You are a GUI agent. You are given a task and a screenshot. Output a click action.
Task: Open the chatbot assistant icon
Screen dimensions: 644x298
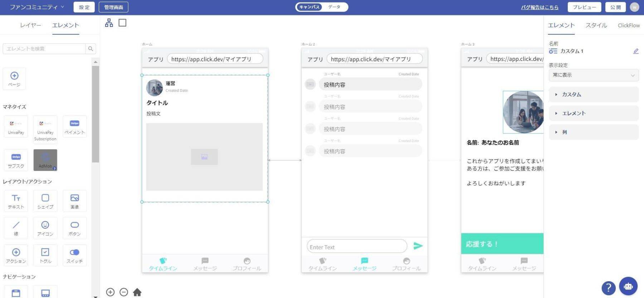point(628,286)
